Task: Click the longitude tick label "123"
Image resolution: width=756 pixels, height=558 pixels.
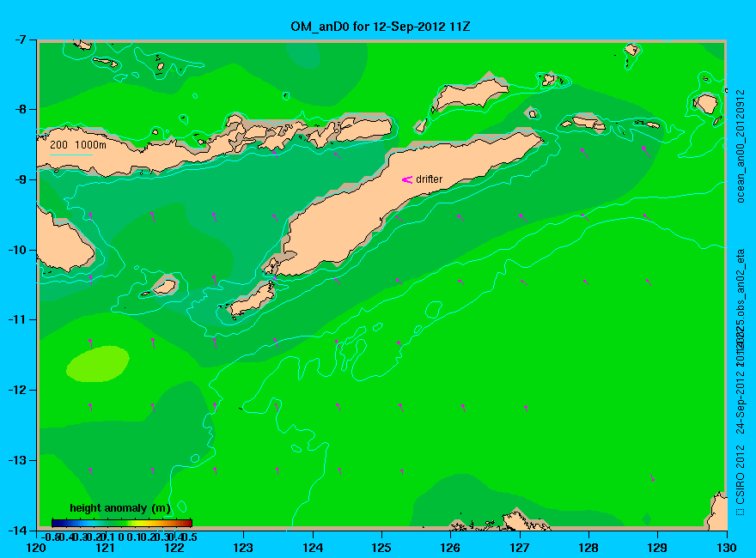Action: click(x=243, y=548)
